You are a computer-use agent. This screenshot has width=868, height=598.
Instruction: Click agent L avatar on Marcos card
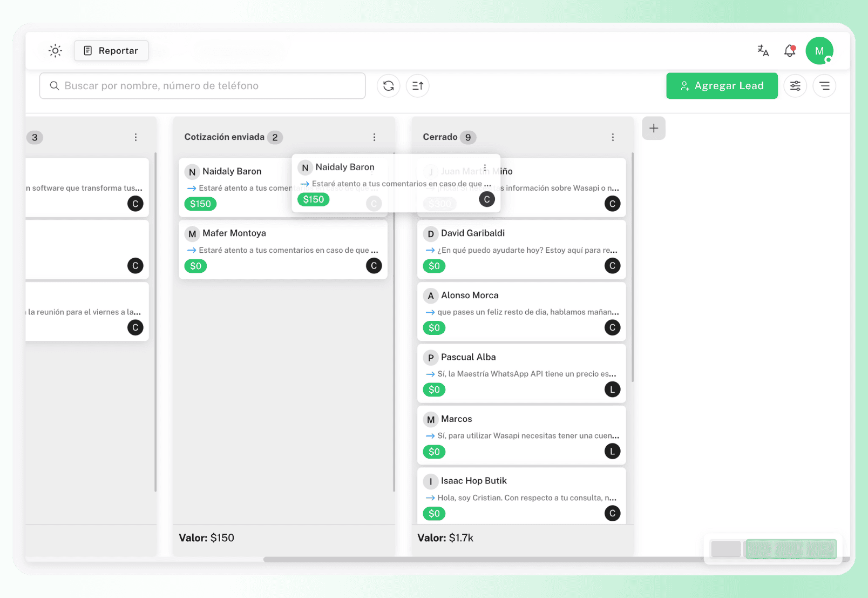tap(612, 451)
